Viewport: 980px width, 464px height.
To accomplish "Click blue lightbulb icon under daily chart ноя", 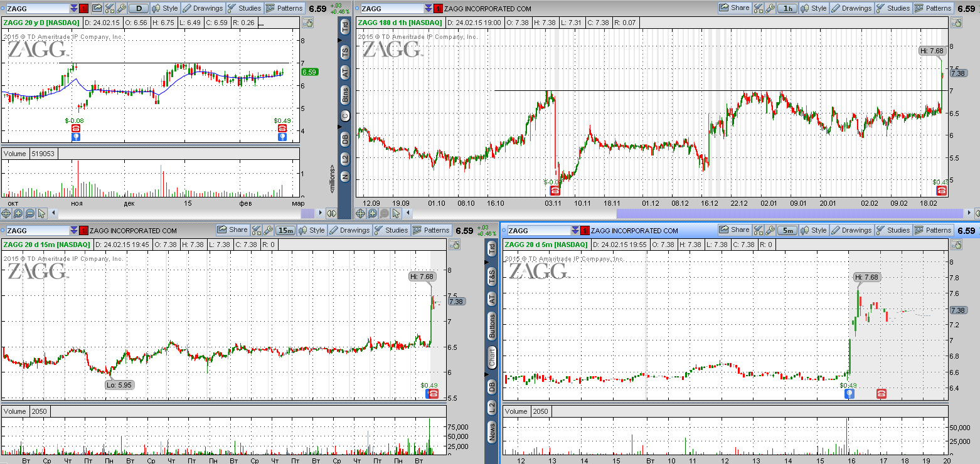I will click(x=76, y=136).
